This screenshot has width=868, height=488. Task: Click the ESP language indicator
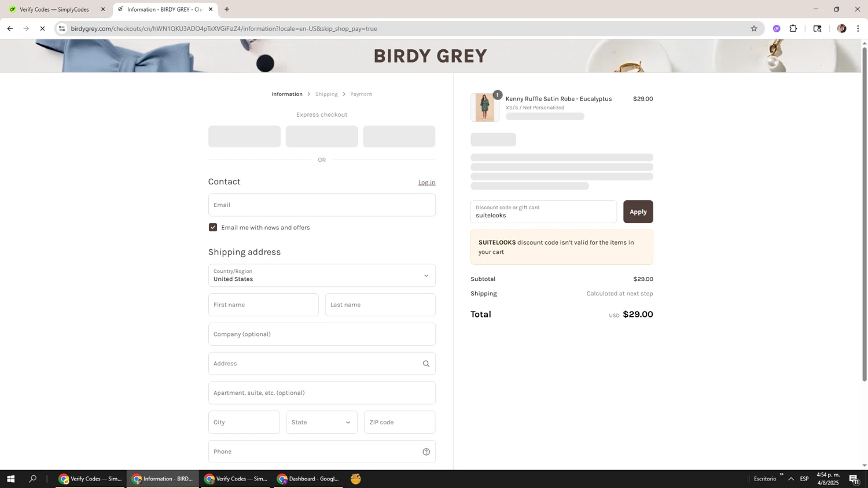804,479
